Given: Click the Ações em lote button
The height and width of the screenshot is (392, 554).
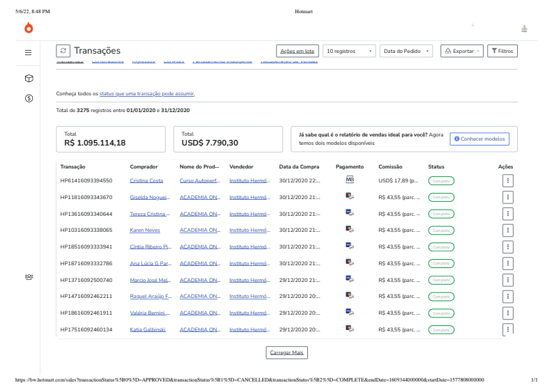Looking at the screenshot, I should tap(298, 52).
